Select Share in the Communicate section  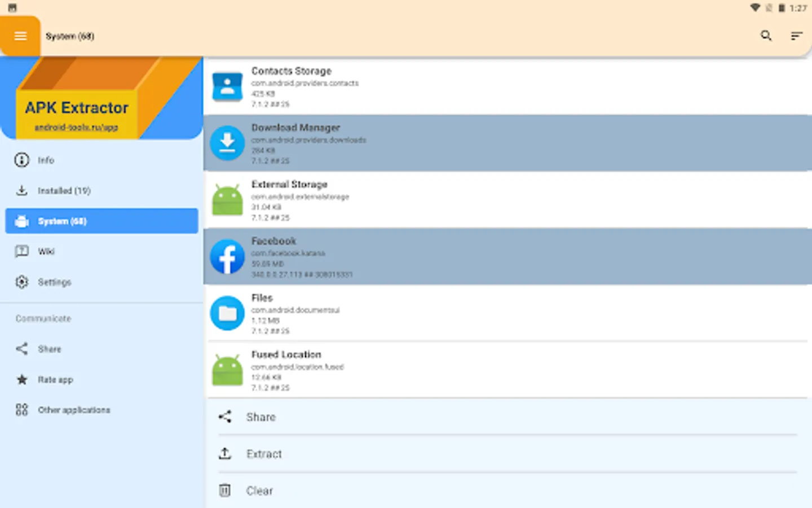coord(101,349)
